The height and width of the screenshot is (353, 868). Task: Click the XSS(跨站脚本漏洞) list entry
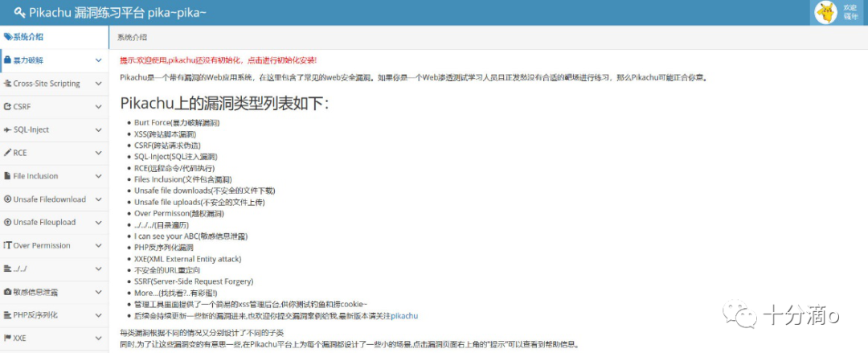(165, 134)
